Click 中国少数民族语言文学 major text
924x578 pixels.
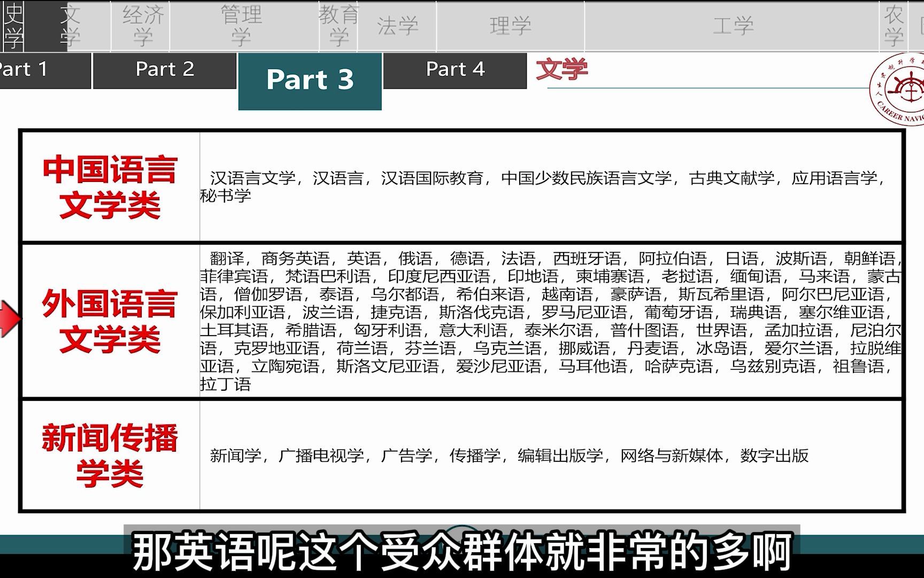point(587,178)
